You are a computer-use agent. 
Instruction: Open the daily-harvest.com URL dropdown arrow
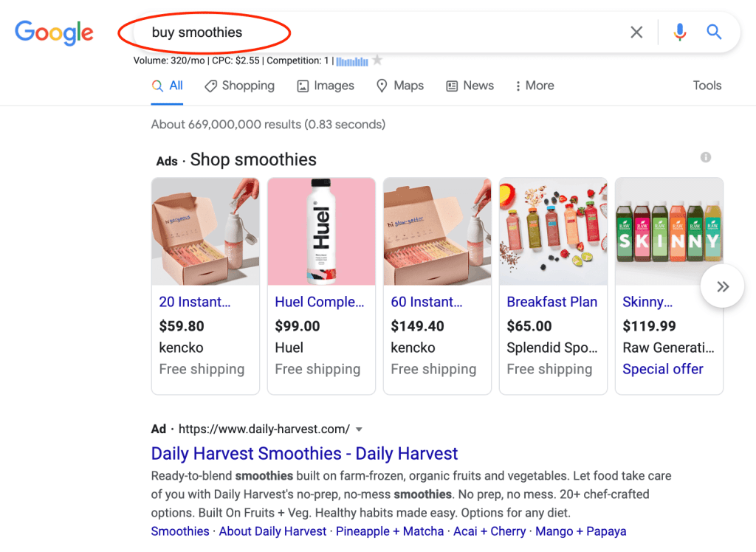pyautogui.click(x=359, y=429)
